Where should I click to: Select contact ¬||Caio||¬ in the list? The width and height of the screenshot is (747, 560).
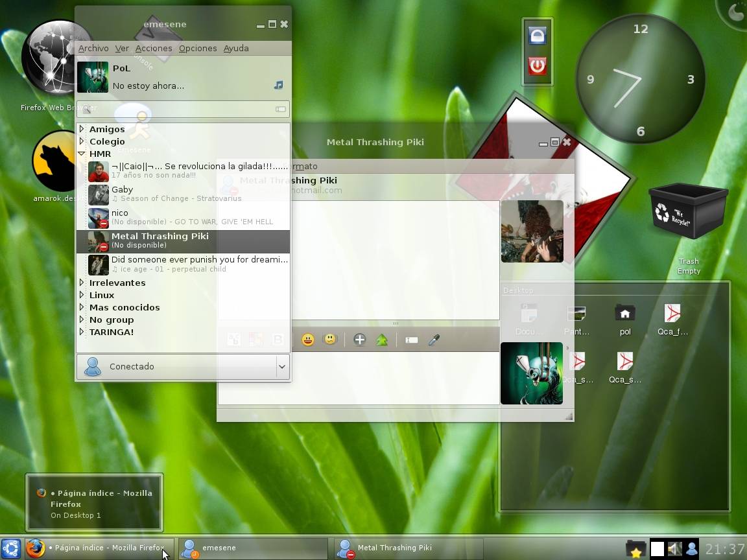point(183,171)
